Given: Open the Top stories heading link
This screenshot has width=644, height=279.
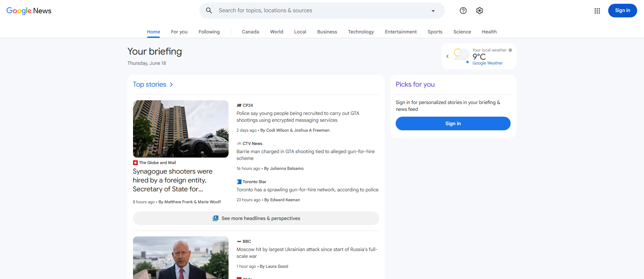Looking at the screenshot, I should point(149,84).
